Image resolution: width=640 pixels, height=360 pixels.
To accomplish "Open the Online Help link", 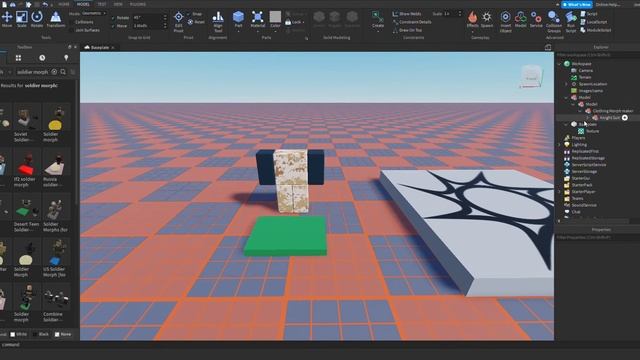I will tap(609, 4).
